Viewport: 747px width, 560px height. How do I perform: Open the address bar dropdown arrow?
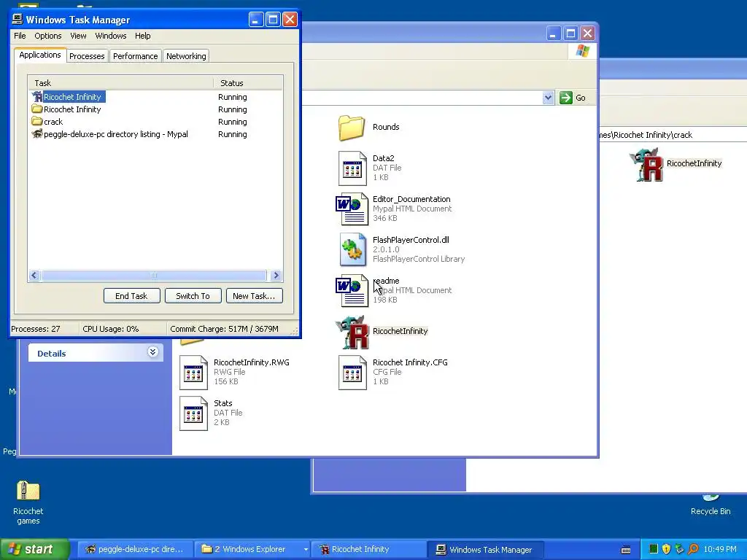[x=548, y=98]
